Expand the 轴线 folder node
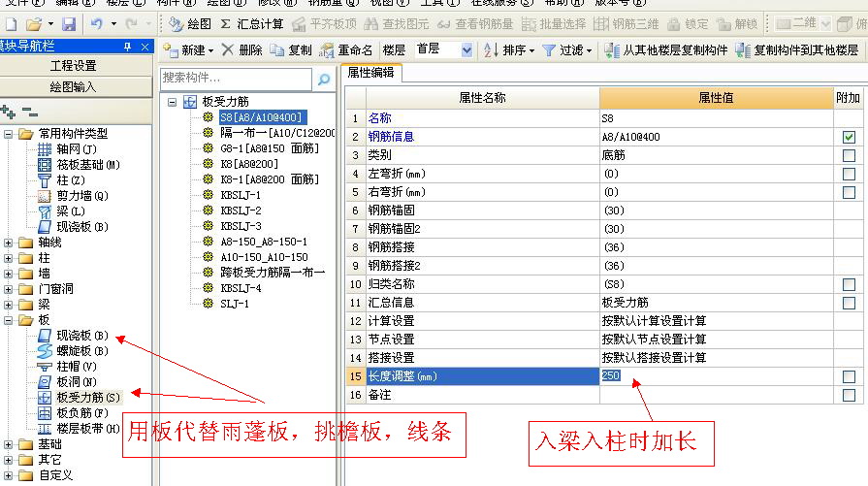This screenshot has height=486, width=868. 9,242
